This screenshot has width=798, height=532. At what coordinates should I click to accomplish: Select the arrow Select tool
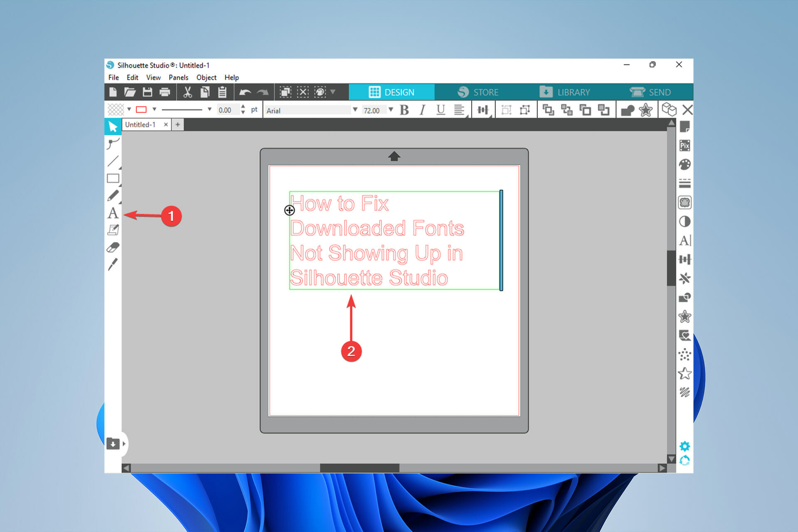pyautogui.click(x=113, y=126)
